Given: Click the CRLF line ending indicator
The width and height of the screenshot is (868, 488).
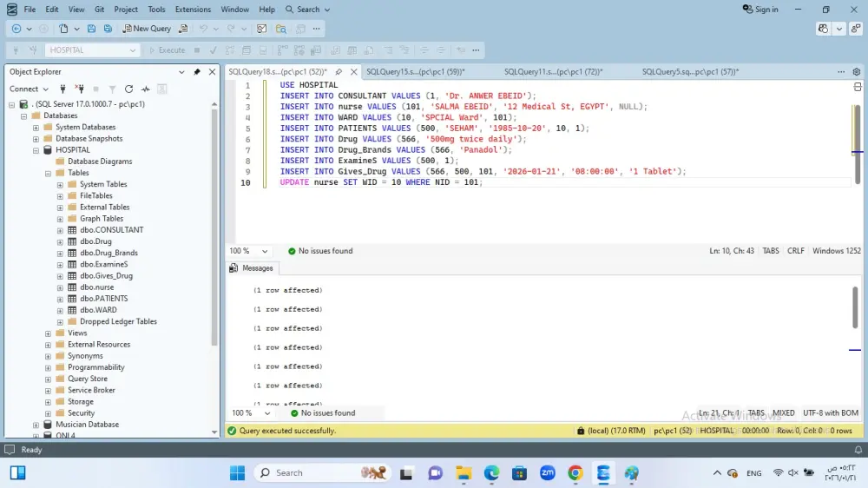Looking at the screenshot, I should click(x=795, y=251).
